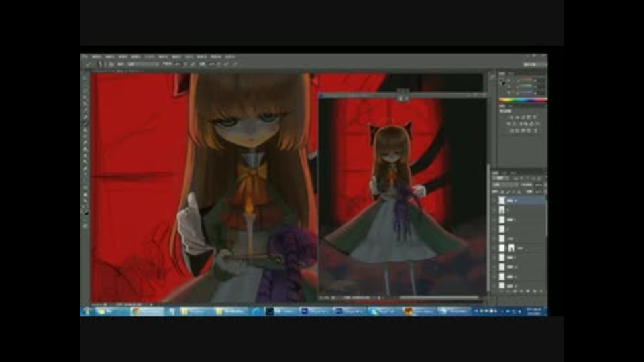Viewport: 644px width, 362px height.
Task: Open the layer style fx menu
Action: (x=508, y=290)
